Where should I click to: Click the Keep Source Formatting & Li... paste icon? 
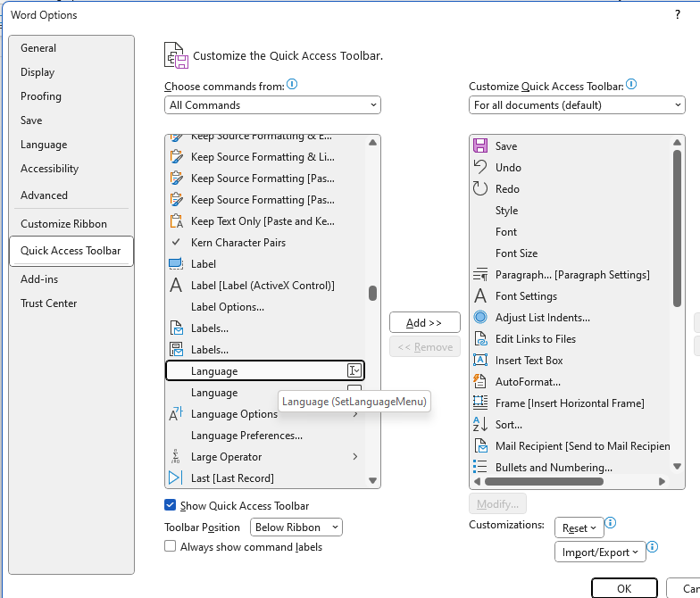tap(177, 157)
